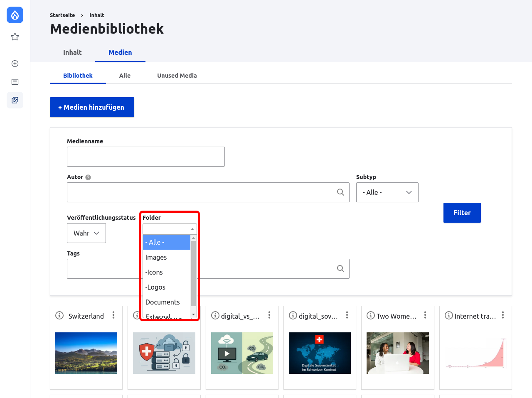The height and width of the screenshot is (398, 532).
Task: Select the Alle sub-tab
Action: [125, 76]
